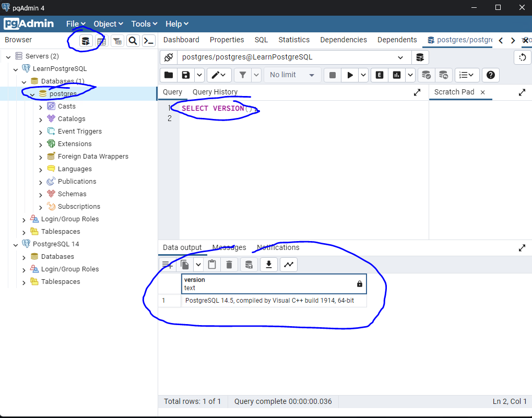The image size is (532, 418).
Task: Open the filter options dropdown arrow
Action: pos(256,75)
